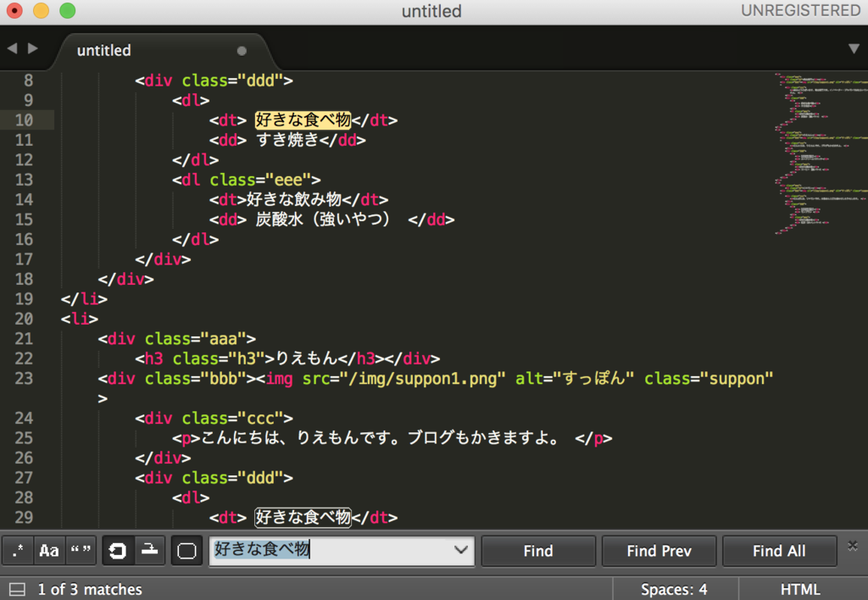Click the Find All button

pos(779,551)
